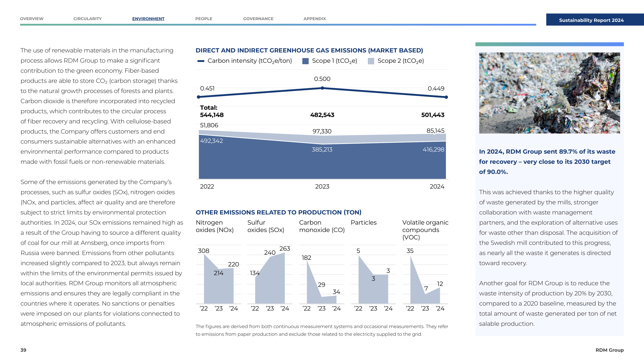This screenshot has width=644, height=362.
Task: Click the Volatile organic compounds (VOC) label
Action: pos(425,230)
